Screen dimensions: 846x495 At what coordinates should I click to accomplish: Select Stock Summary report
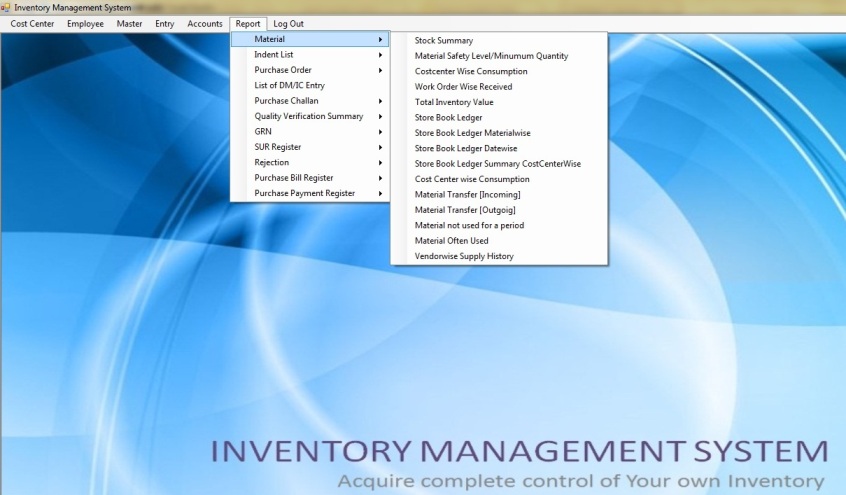click(x=444, y=41)
